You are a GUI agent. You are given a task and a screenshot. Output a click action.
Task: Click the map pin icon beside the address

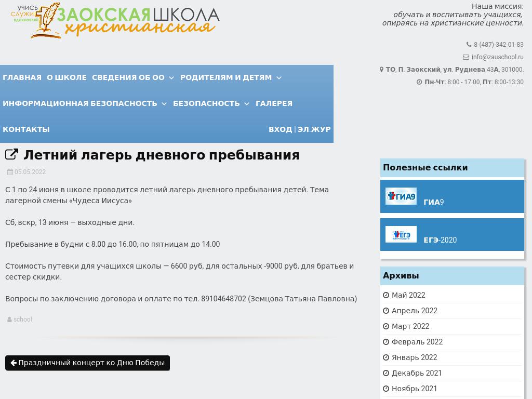point(381,70)
